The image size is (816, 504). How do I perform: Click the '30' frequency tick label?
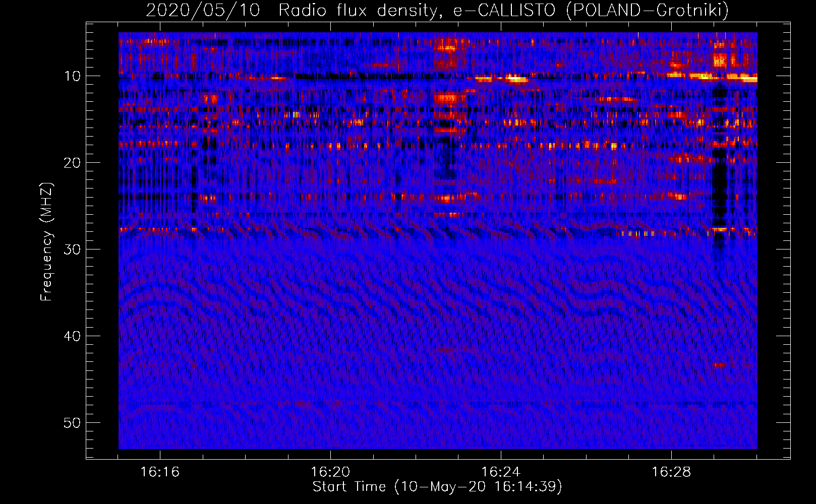[x=72, y=249]
